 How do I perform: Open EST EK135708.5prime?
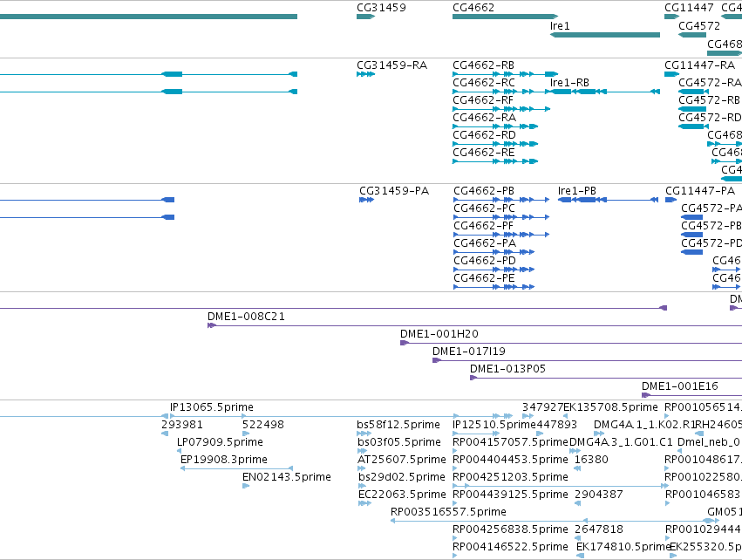[610, 407]
